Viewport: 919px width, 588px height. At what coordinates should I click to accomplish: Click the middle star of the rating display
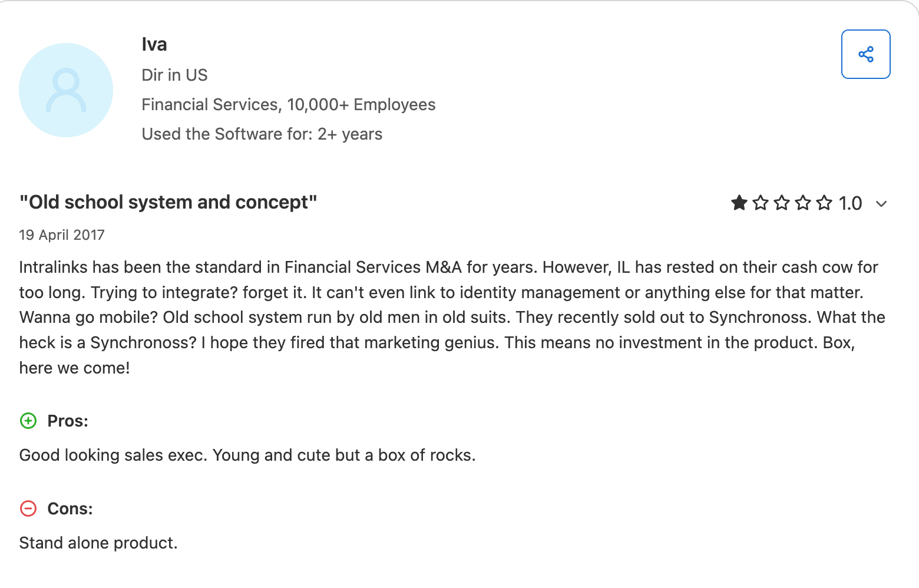pyautogui.click(x=782, y=203)
